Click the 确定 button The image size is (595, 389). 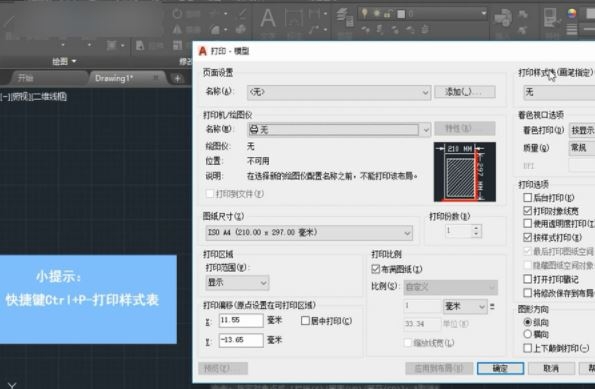[501, 368]
